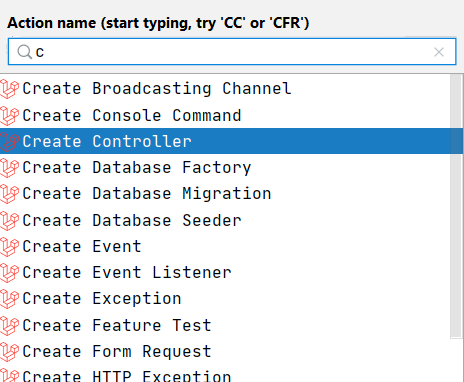Click Laravel icon beside Create Controller

coord(9,142)
